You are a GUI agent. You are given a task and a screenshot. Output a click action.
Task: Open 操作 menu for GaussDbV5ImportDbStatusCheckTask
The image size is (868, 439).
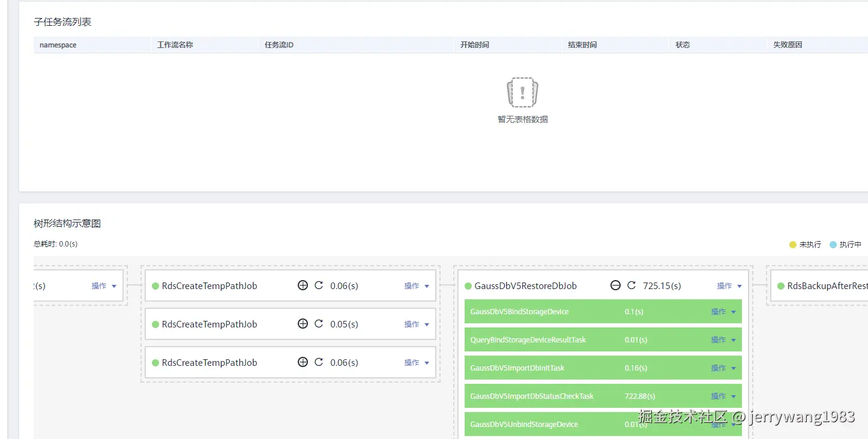click(723, 396)
